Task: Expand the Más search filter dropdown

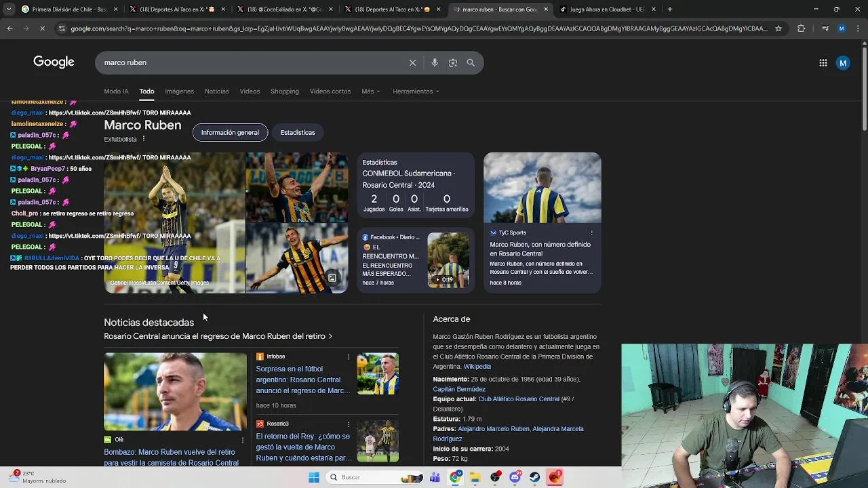Action: [x=370, y=91]
